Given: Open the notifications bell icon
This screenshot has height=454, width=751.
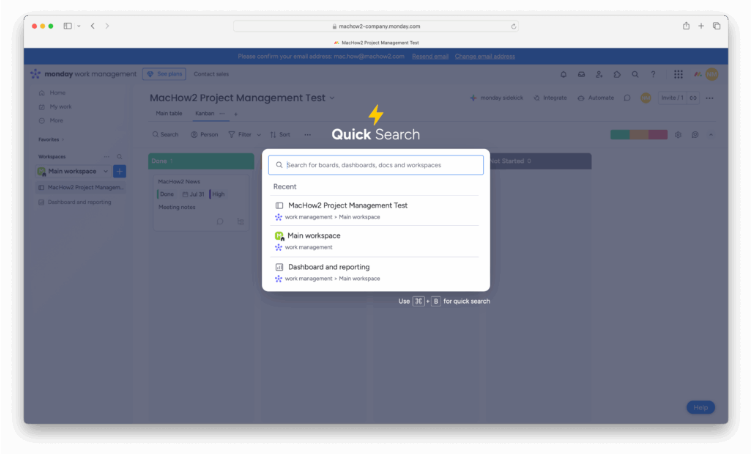Looking at the screenshot, I should click(x=563, y=74).
